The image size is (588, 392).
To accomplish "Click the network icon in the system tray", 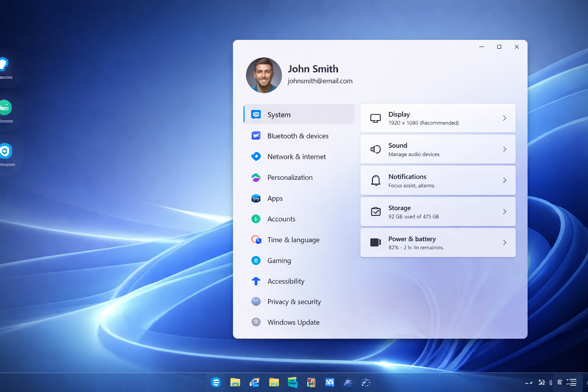I will coord(529,382).
